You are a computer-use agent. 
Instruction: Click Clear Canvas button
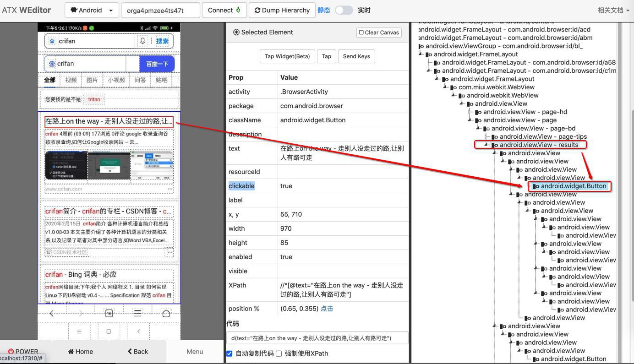coord(379,33)
